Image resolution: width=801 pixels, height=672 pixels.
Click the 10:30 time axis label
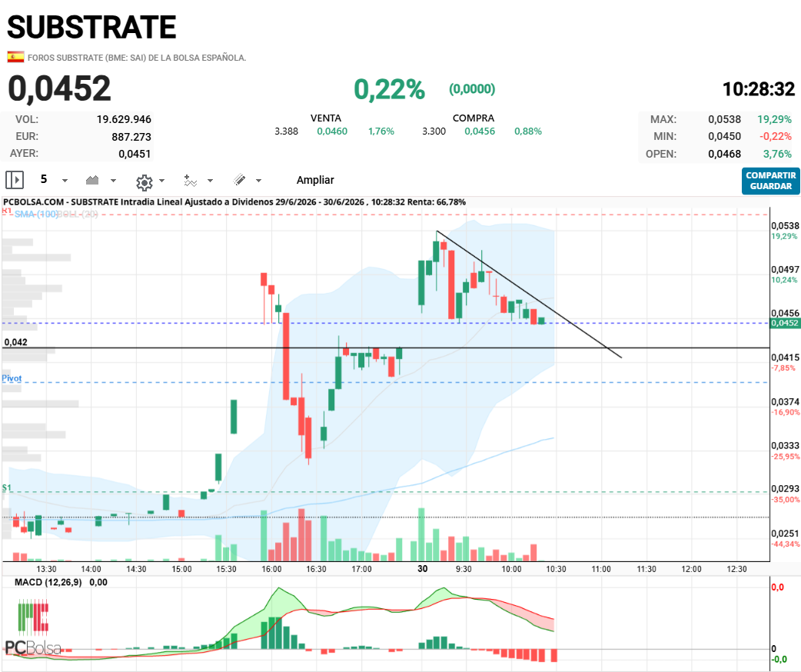click(x=556, y=569)
